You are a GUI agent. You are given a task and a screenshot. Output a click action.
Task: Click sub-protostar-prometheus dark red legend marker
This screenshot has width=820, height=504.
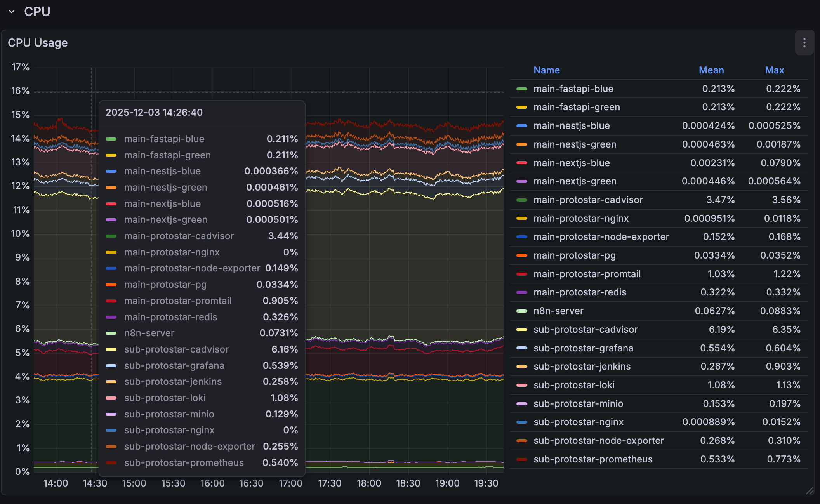[521, 459]
